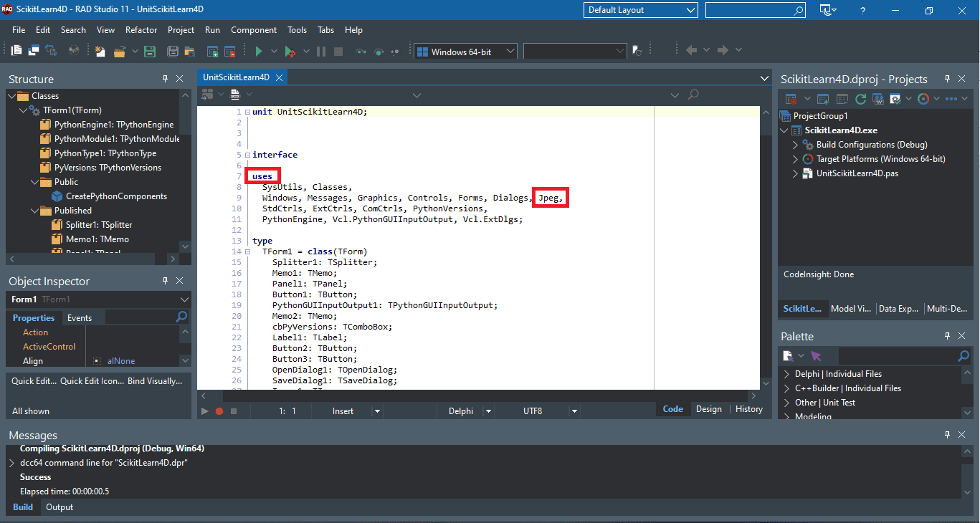Click the Pause program toolbar icon

[x=320, y=51]
